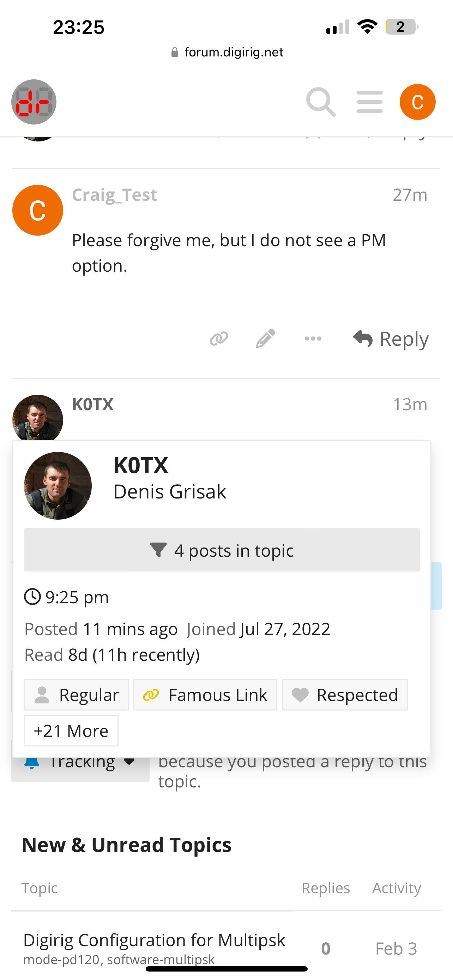This screenshot has width=453, height=980.
Task: Open your orange account avatar menu
Action: click(x=417, y=102)
